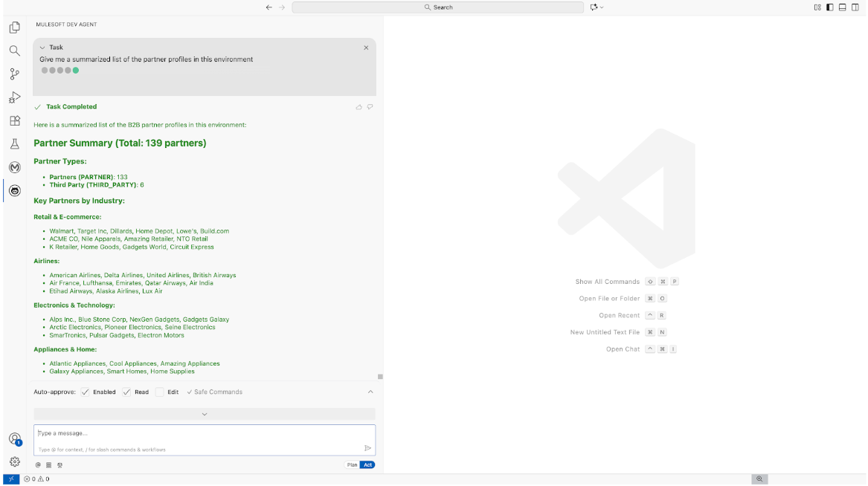
Task: Click the down chevron bar above the message box
Action: [205, 414]
